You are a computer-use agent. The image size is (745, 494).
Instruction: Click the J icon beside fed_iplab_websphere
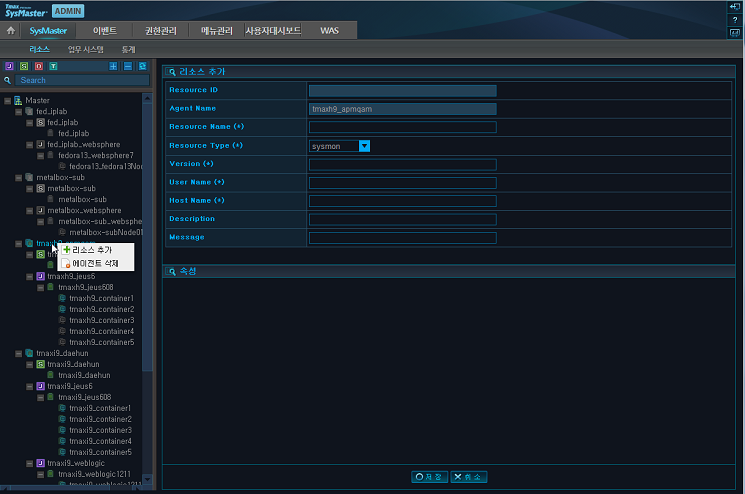40,144
